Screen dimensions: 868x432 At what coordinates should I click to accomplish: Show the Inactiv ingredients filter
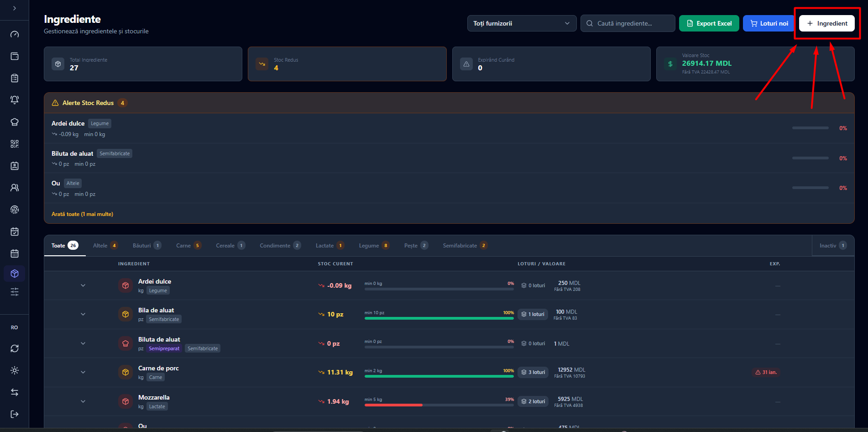coord(833,246)
